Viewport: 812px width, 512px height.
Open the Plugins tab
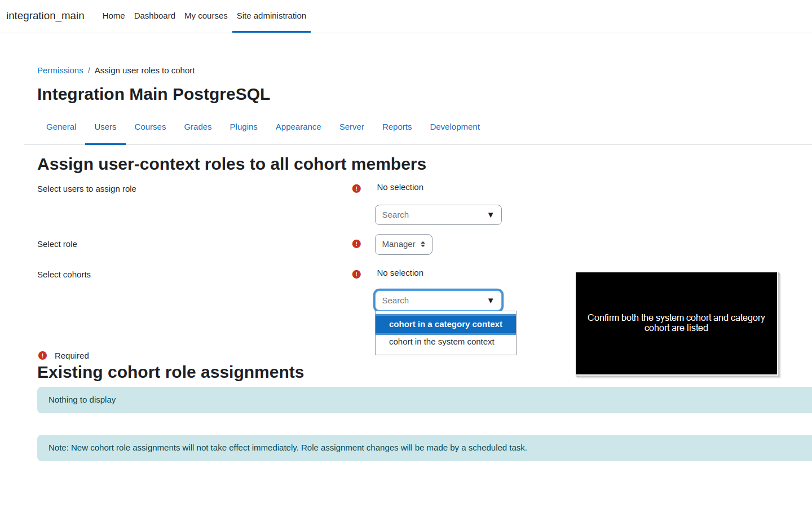click(244, 127)
